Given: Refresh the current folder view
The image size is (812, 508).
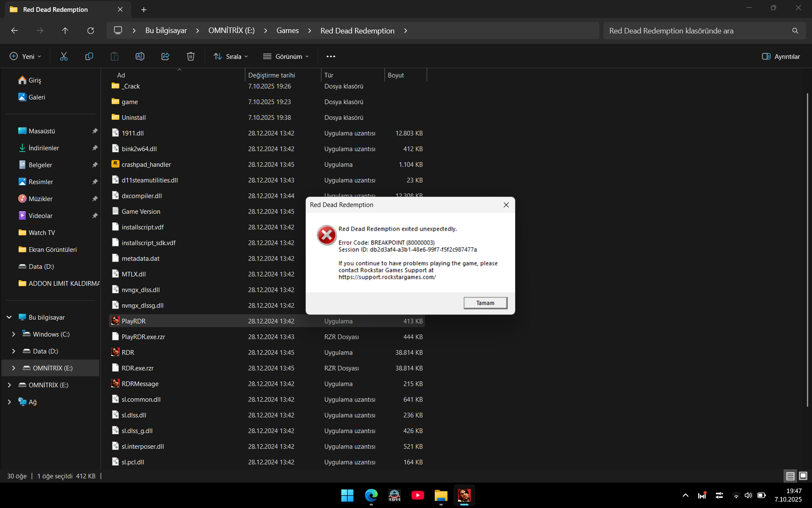Looking at the screenshot, I should click(91, 30).
